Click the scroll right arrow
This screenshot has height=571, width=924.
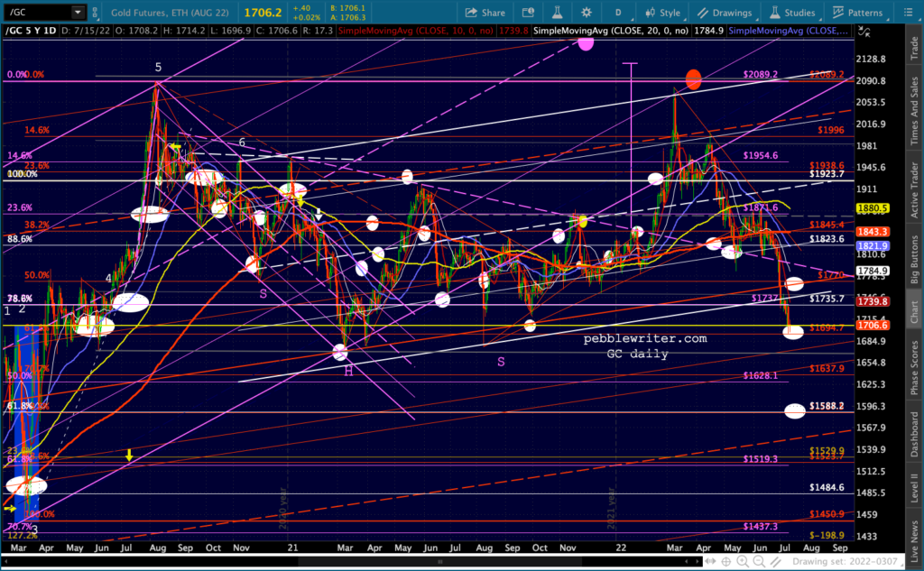point(696,562)
